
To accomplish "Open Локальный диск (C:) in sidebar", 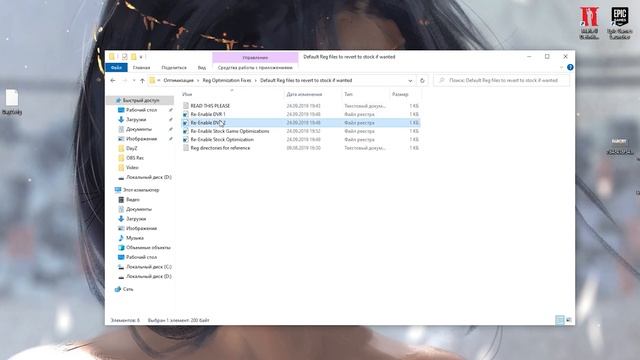I will [x=149, y=267].
